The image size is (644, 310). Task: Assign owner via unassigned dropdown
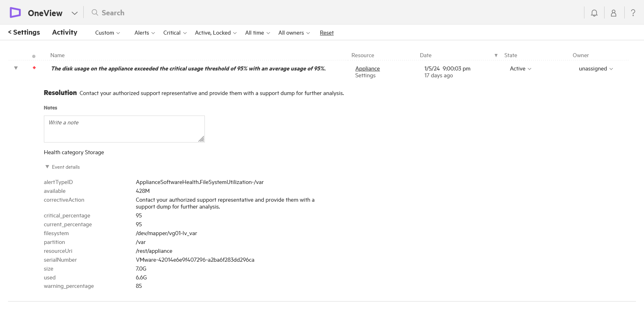pos(596,68)
